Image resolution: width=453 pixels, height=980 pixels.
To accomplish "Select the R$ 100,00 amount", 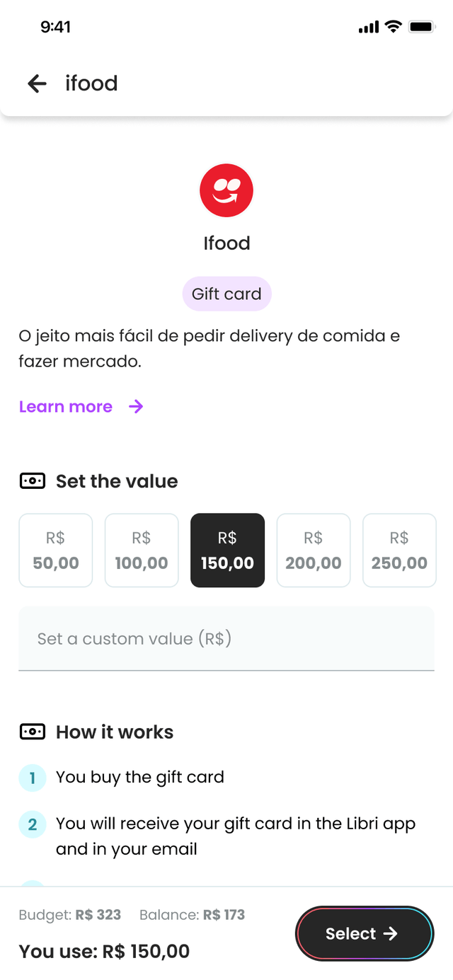I will tap(142, 550).
